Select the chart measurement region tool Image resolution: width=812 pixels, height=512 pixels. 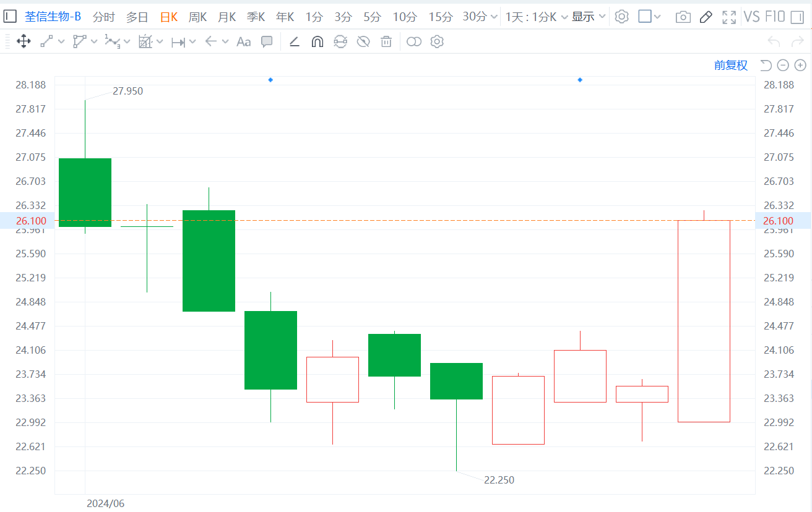click(145, 42)
